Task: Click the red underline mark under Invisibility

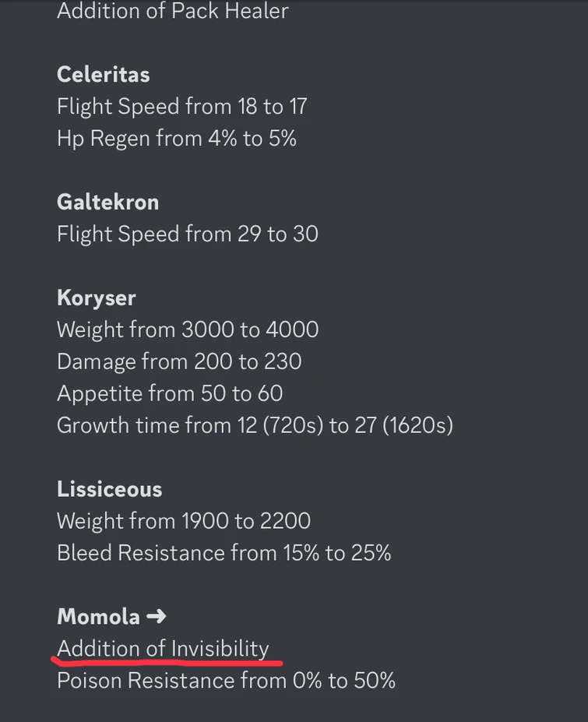Action: click(x=167, y=663)
